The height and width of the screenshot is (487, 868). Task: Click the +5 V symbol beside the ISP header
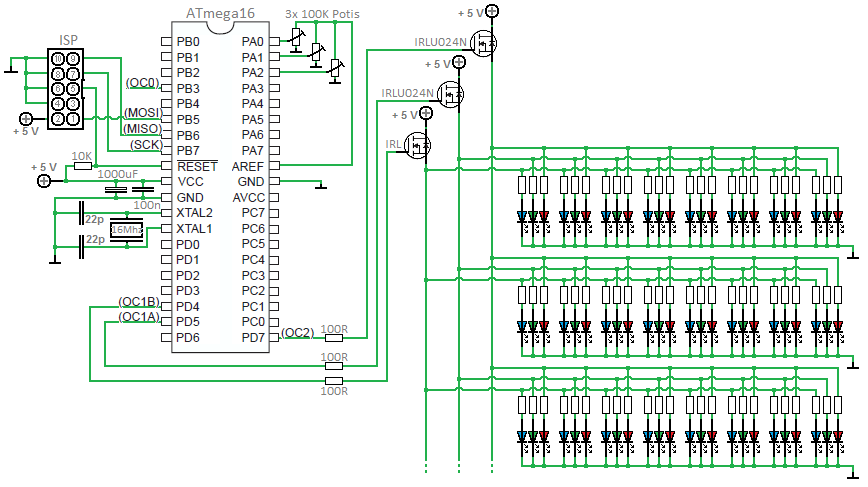(25, 118)
